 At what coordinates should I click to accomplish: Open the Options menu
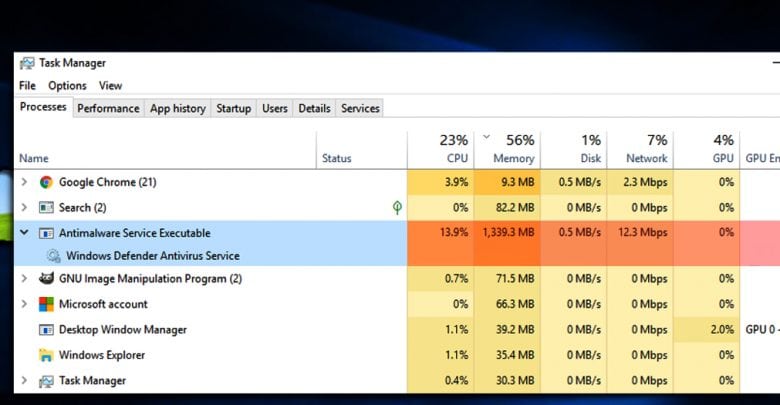(67, 86)
